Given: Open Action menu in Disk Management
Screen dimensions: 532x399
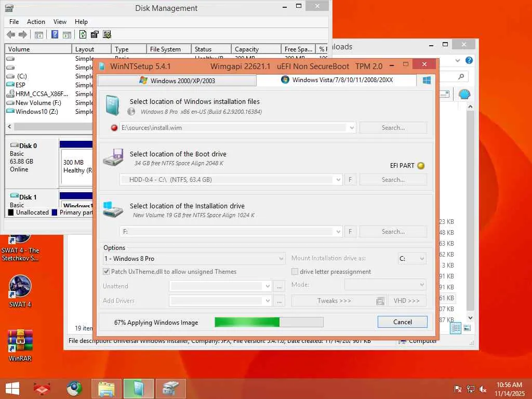Looking at the screenshot, I should tap(36, 22).
